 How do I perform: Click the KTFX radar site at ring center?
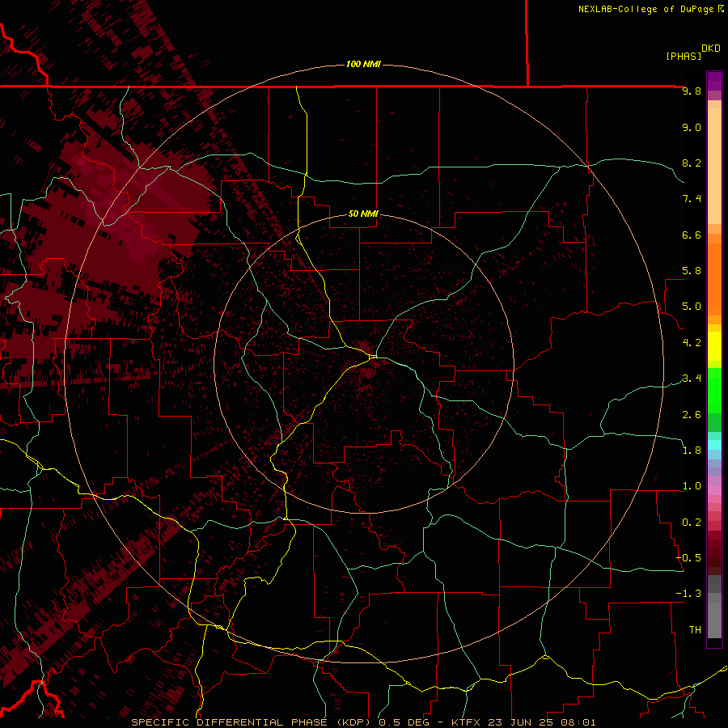point(364,364)
